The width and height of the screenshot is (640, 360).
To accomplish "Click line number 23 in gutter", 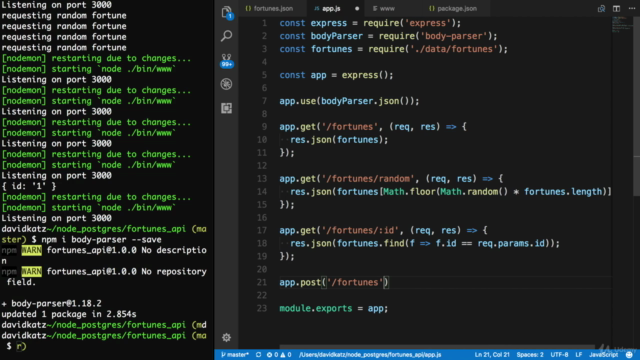I will [x=262, y=308].
